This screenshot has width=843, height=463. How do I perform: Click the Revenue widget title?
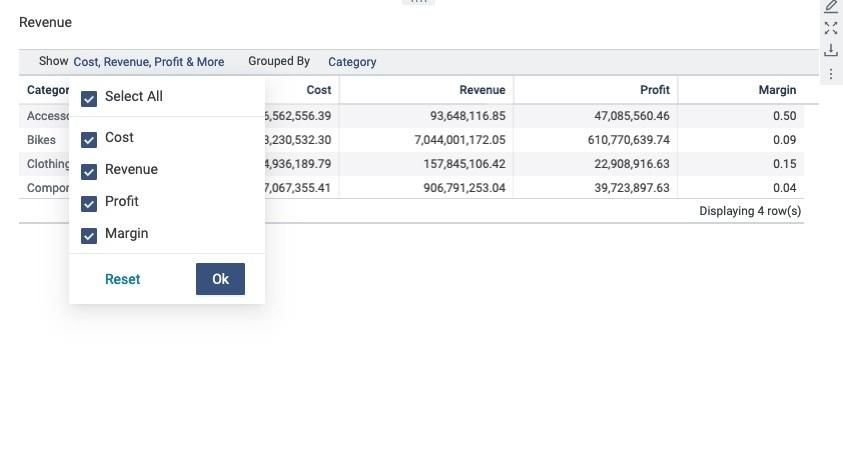coord(45,22)
